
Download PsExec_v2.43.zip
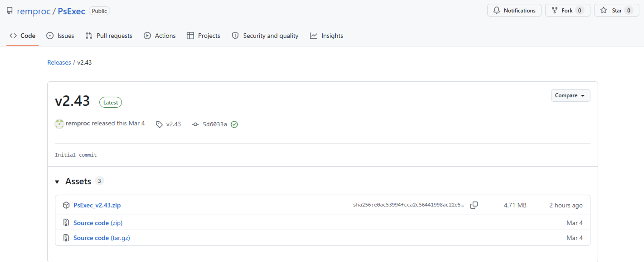coord(97,205)
